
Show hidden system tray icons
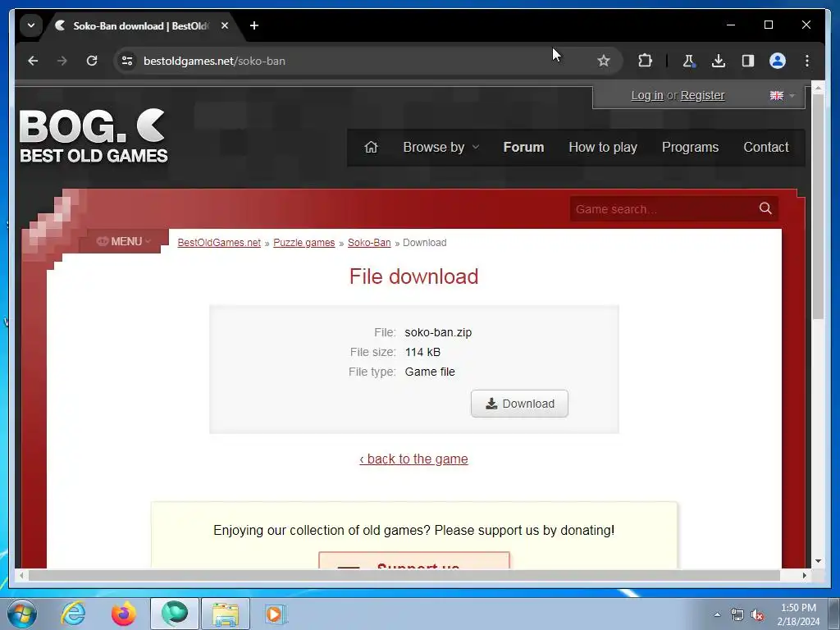(717, 614)
